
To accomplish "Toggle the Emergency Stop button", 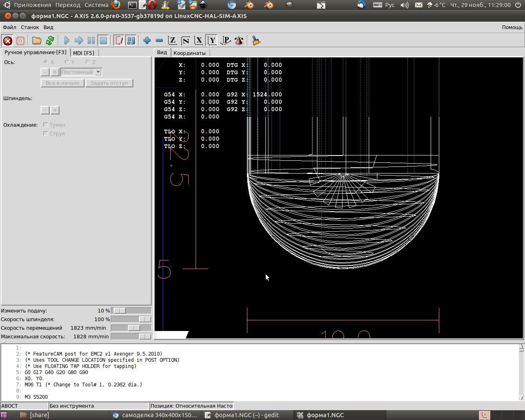I will tap(7, 41).
